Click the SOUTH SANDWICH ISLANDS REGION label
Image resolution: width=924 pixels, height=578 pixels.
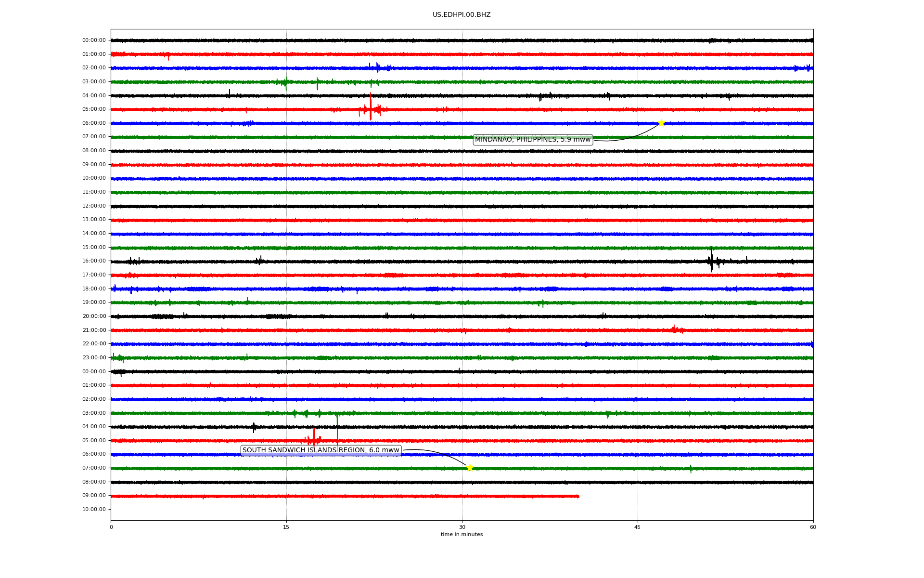[321, 450]
